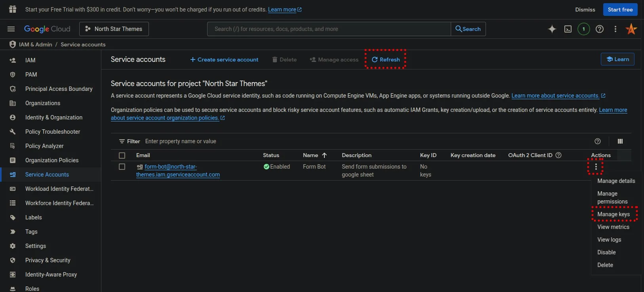This screenshot has height=292, width=644.
Task: Click the Labels tag icon
Action: point(13,217)
